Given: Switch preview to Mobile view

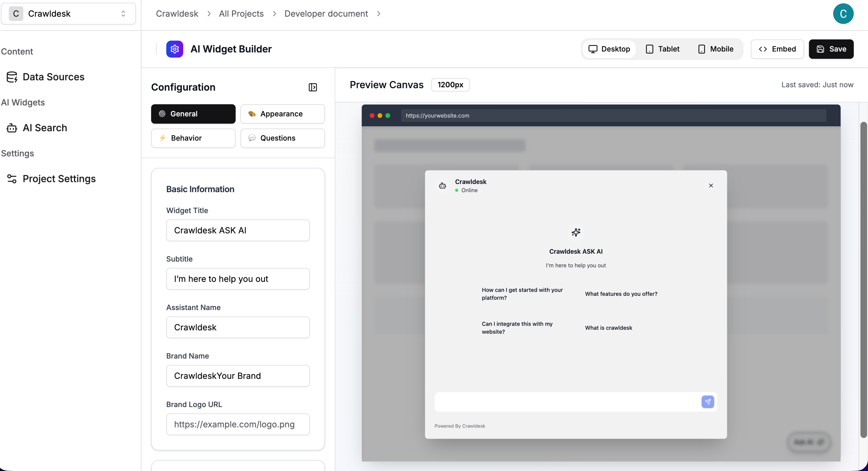Looking at the screenshot, I should click(x=715, y=49).
